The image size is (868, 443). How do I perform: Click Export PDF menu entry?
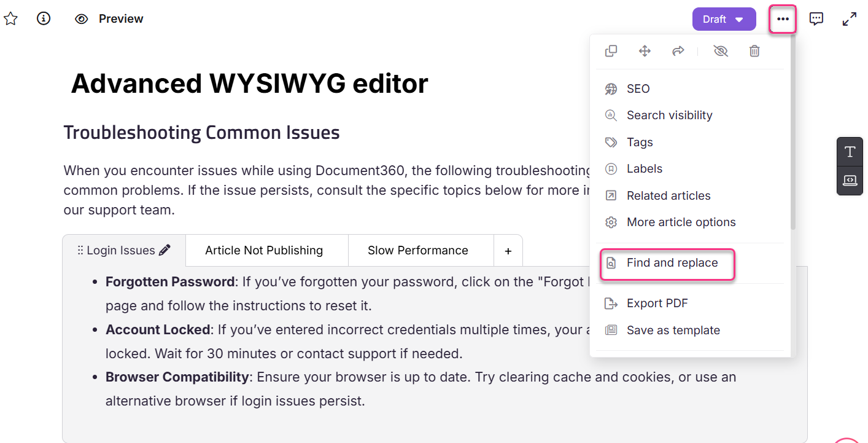coord(657,304)
